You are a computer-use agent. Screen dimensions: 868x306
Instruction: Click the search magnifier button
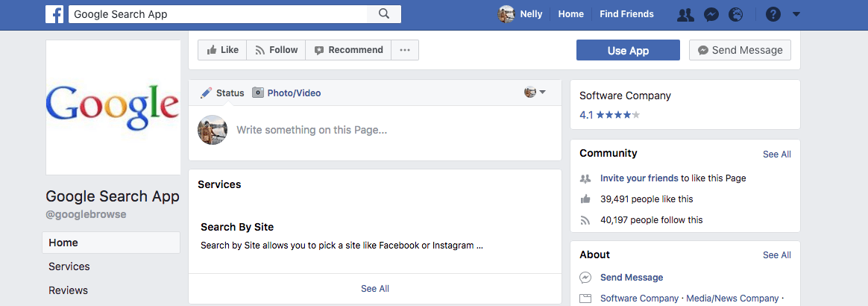click(x=384, y=14)
